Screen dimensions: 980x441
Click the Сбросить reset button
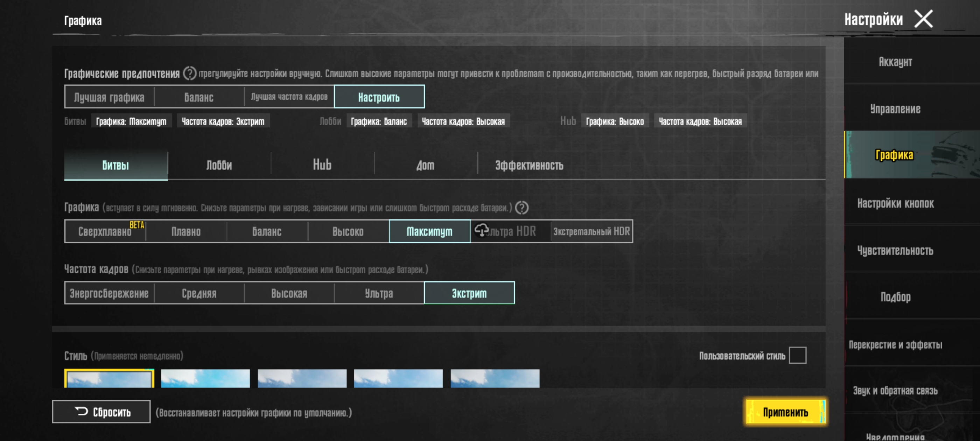pyautogui.click(x=101, y=412)
